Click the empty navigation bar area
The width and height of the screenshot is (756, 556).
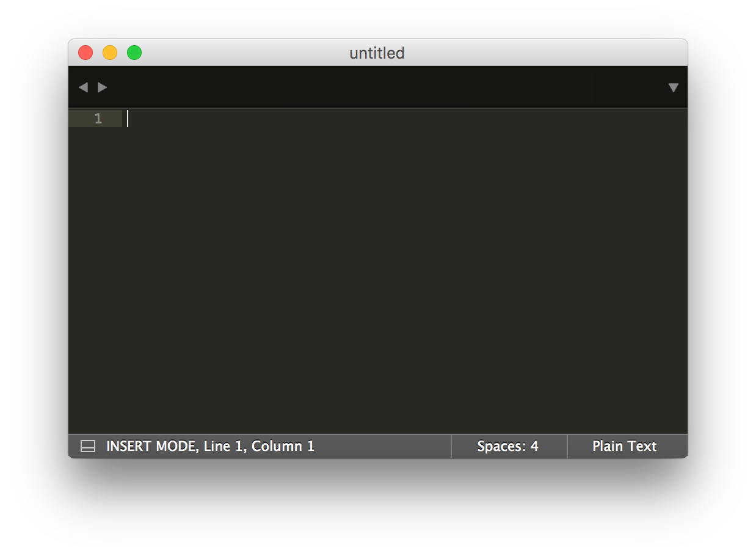point(366,87)
